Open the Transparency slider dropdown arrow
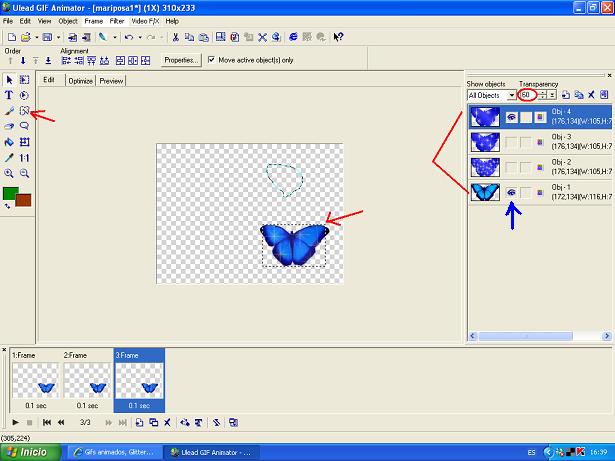615x461 pixels. [x=552, y=95]
